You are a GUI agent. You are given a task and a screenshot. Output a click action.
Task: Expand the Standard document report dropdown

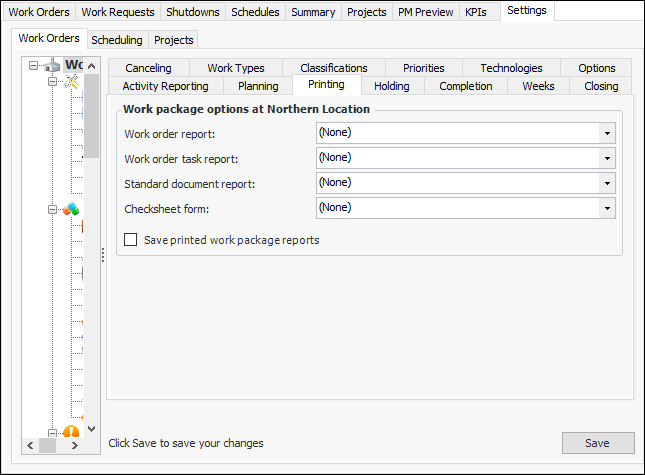[x=606, y=183]
